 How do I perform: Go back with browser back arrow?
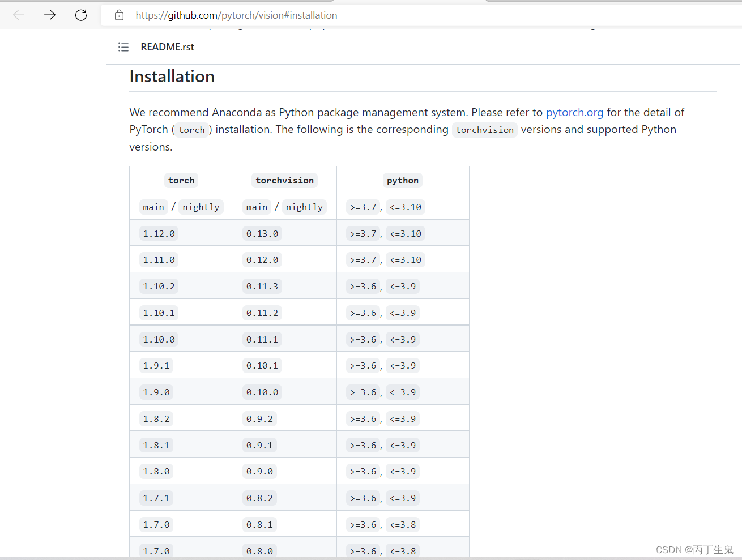click(19, 15)
